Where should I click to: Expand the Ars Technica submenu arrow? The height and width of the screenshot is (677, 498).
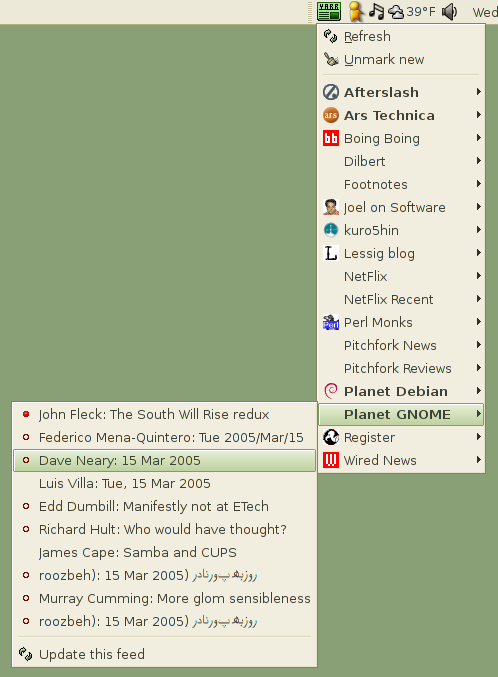479,114
